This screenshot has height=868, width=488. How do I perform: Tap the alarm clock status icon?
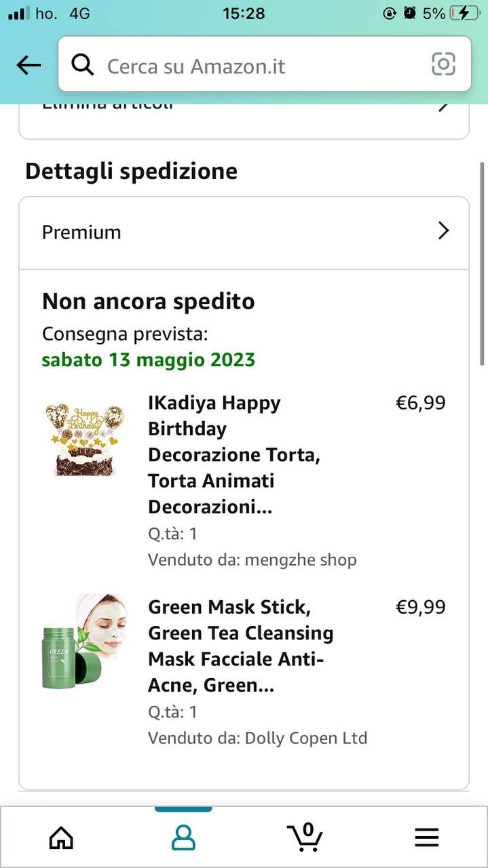tap(409, 14)
